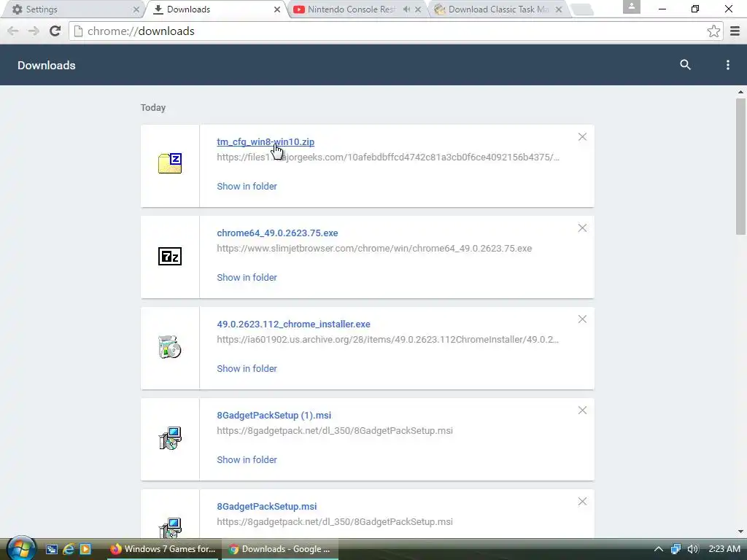
Task: Go forward using the forward arrow
Action: click(34, 31)
